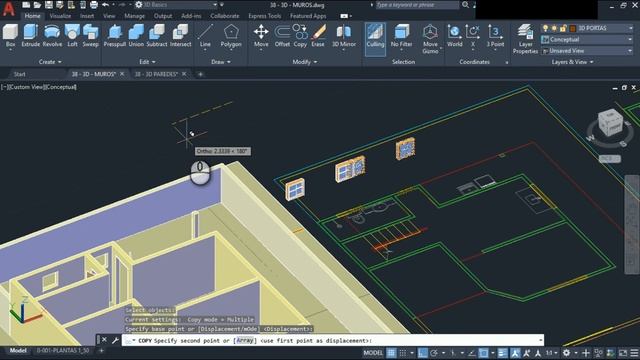Screen dimensions: 640x360
Task: Click the Intersect tool
Action: (180, 36)
